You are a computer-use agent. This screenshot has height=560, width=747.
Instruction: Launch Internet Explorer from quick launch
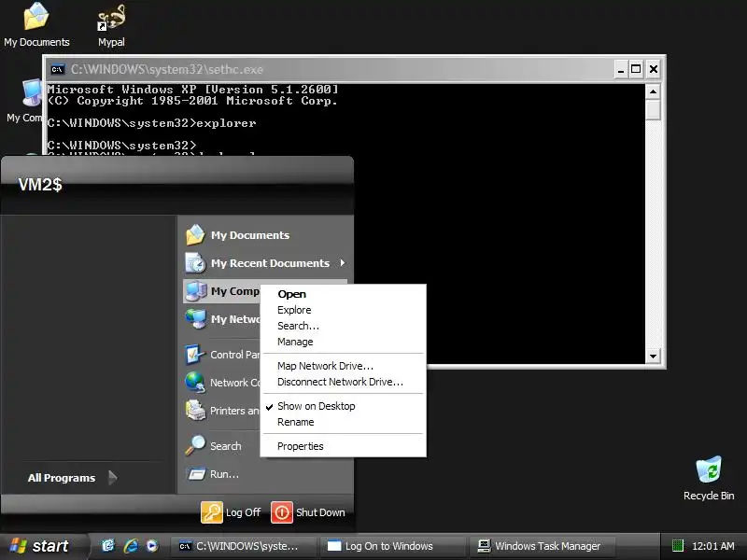pyautogui.click(x=131, y=546)
